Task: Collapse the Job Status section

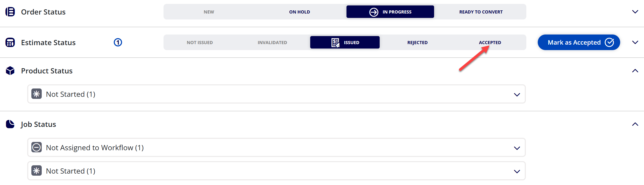Action: (635, 124)
